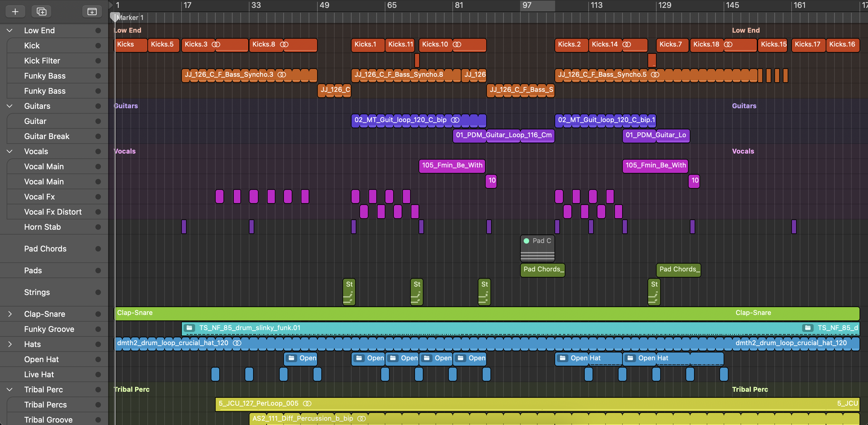Select the Vocal Fx track
Viewport: 868px width, 425px height.
point(57,197)
